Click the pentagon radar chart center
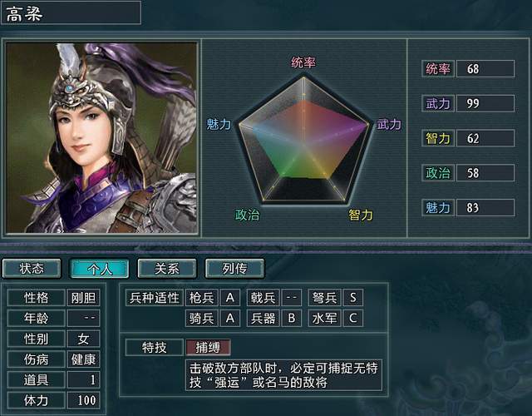532x416 pixels. click(303, 144)
